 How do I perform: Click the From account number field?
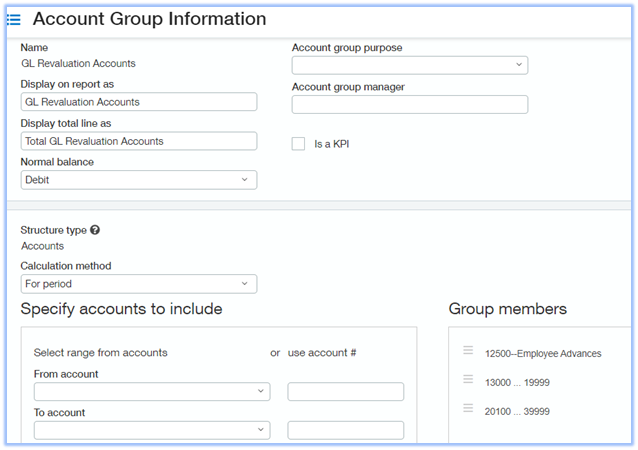coord(345,392)
